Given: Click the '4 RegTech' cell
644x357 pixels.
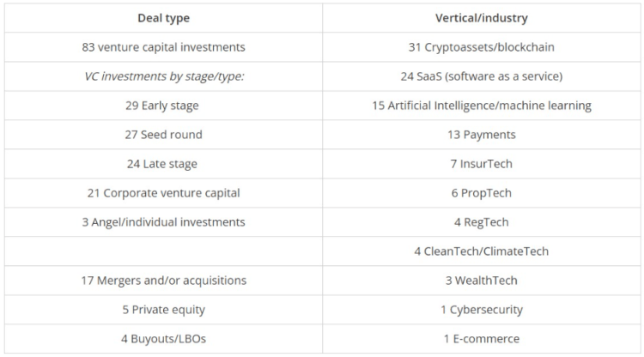Looking at the screenshot, I should 481,222.
